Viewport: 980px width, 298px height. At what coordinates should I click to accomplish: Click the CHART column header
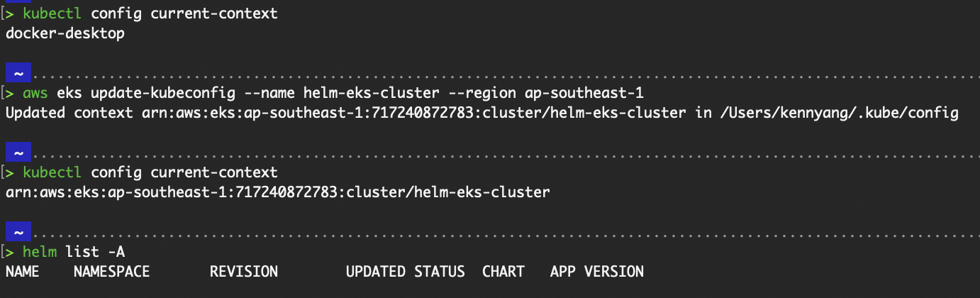(x=503, y=272)
